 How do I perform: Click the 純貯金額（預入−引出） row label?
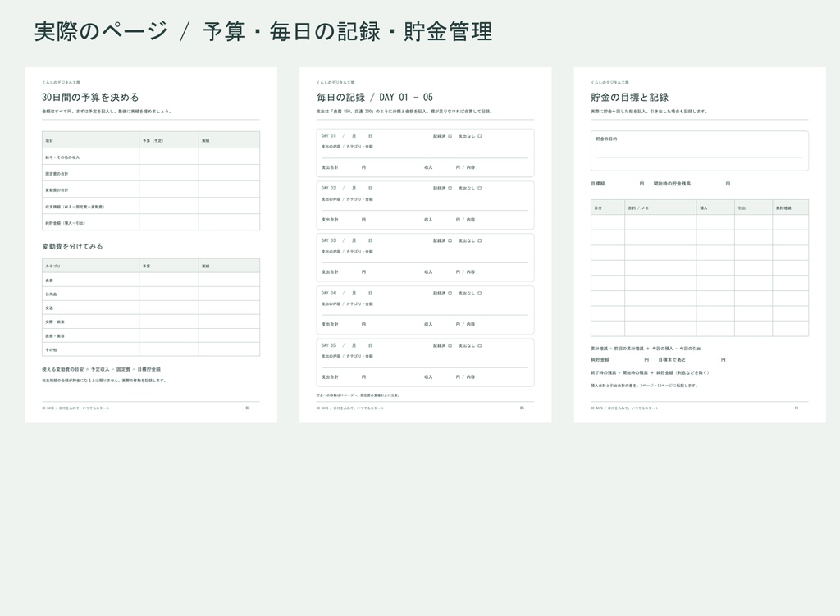click(65, 223)
